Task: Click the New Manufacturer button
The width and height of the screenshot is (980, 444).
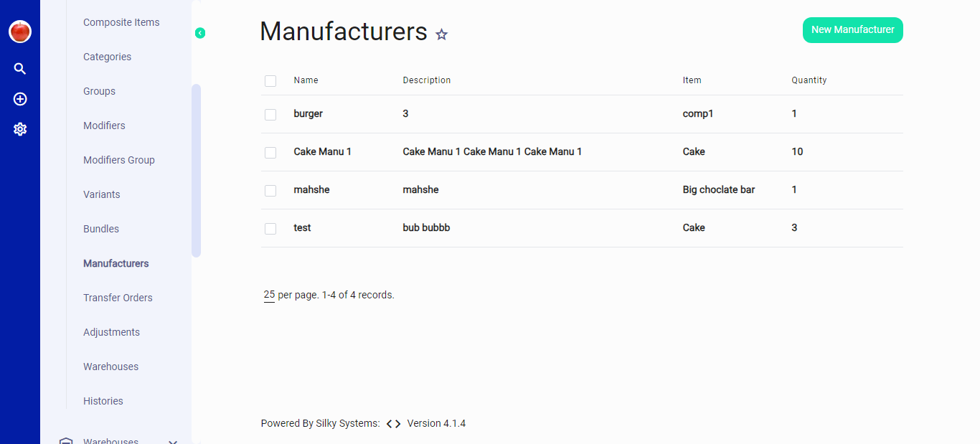Action: click(852, 30)
